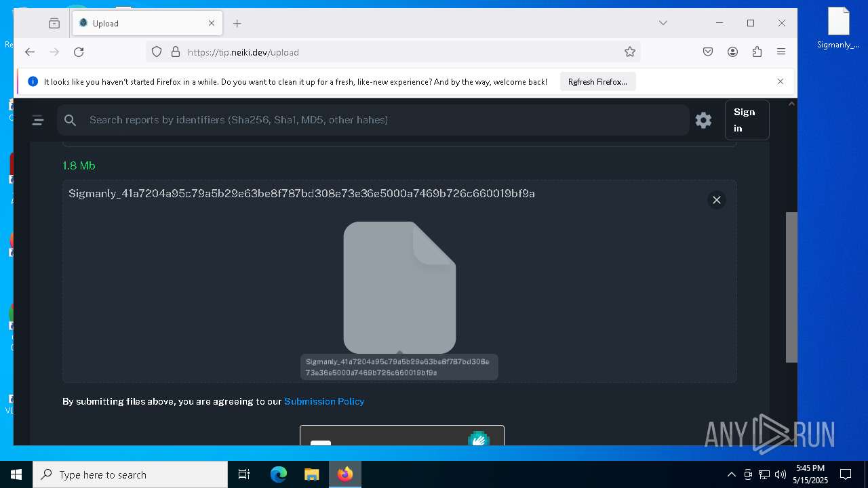
Task: Click the captcha widget logo
Action: click(x=479, y=439)
